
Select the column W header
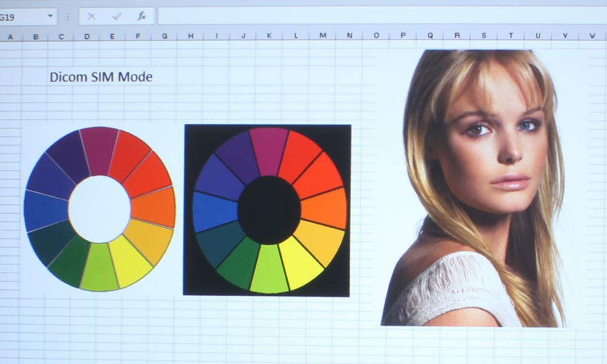pos(591,36)
